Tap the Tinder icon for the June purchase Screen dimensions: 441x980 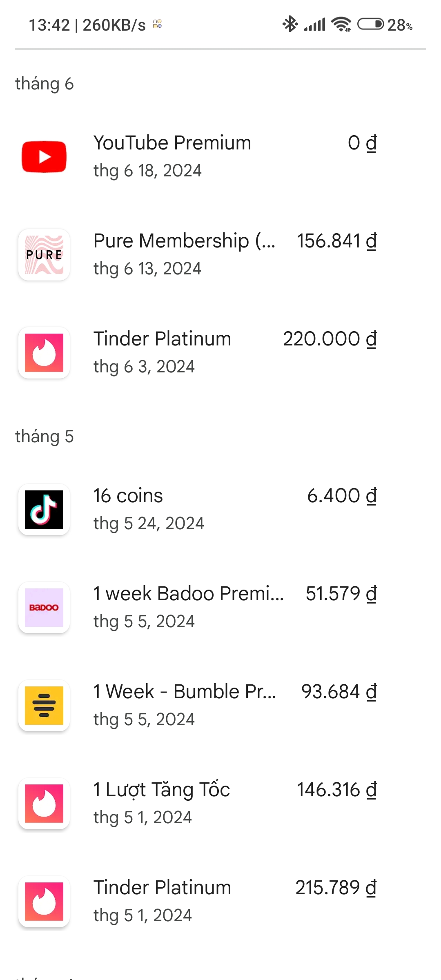tap(44, 353)
